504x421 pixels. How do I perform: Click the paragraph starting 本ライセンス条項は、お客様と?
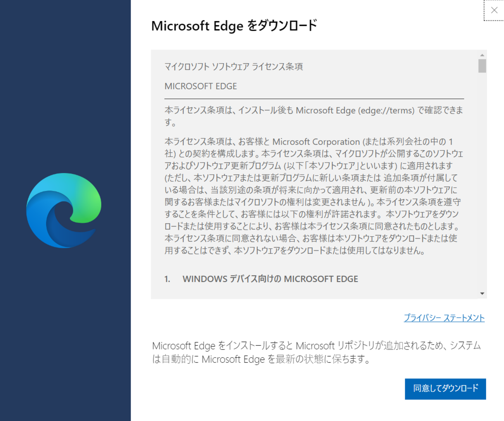pyautogui.click(x=312, y=196)
